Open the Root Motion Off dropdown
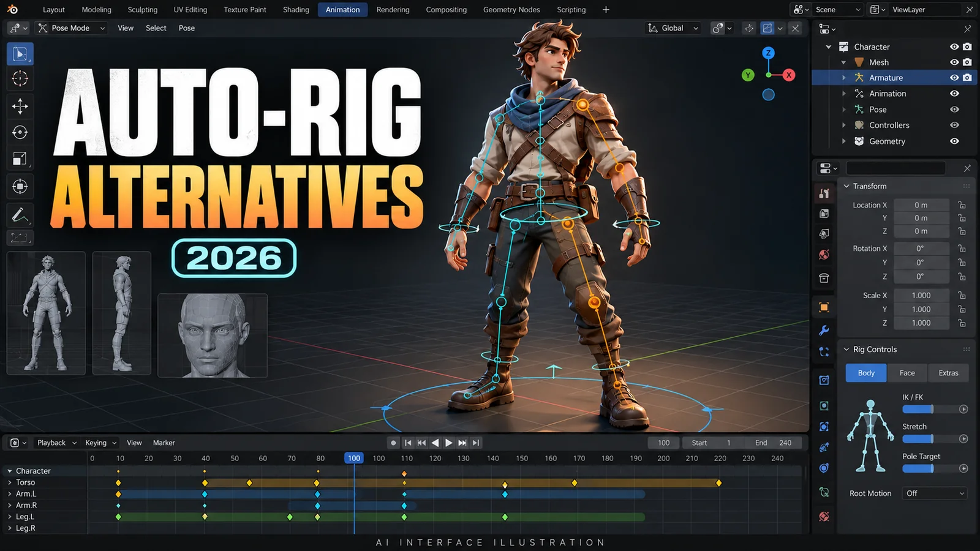Image resolution: width=980 pixels, height=551 pixels. coord(934,493)
